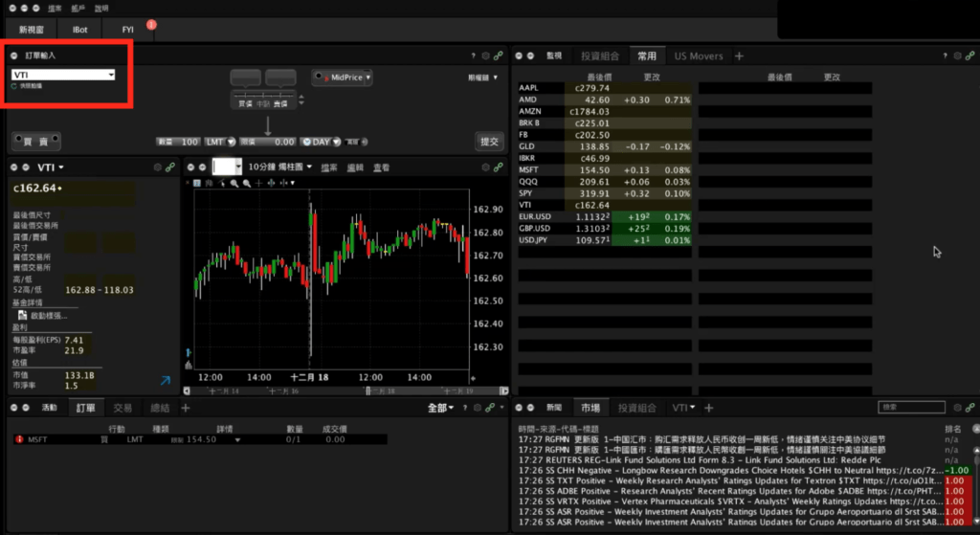Click the red FYI notification badge
The width and height of the screenshot is (980, 535).
(x=151, y=25)
